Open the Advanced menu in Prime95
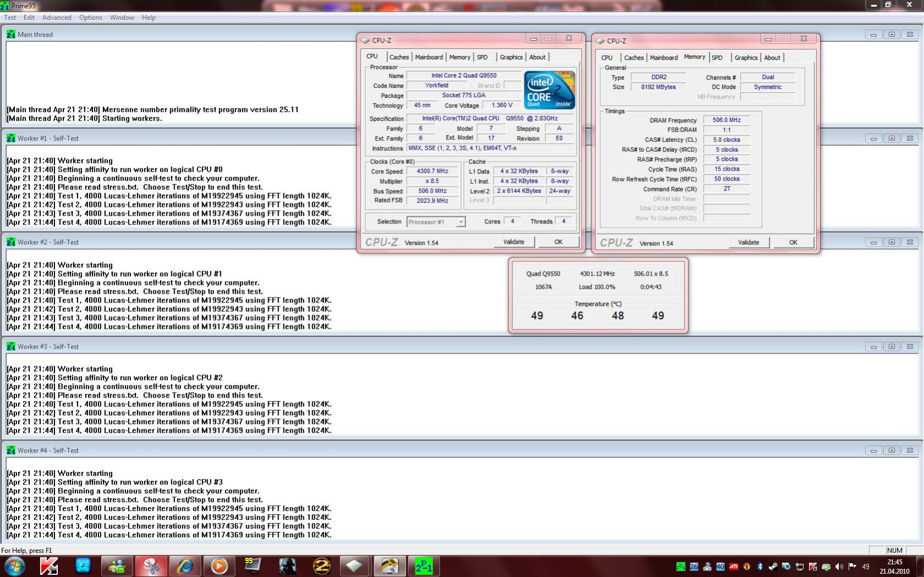924x577 pixels. tap(57, 18)
